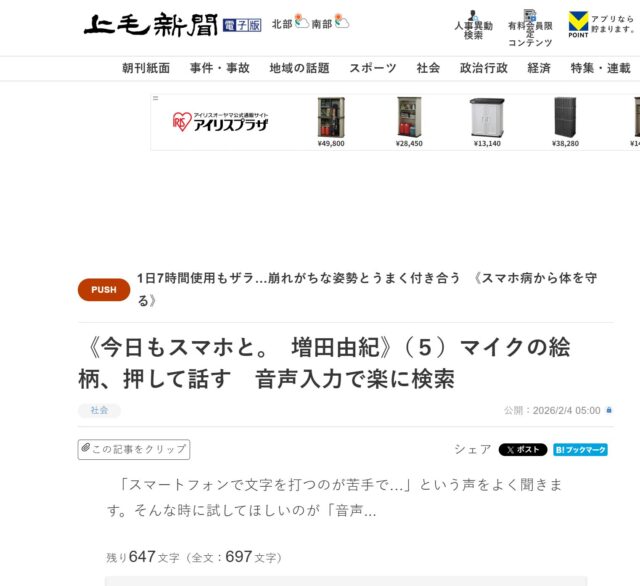The width and height of the screenshot is (640, 586).
Task: Check the 北部 weather icon
Action: click(302, 21)
